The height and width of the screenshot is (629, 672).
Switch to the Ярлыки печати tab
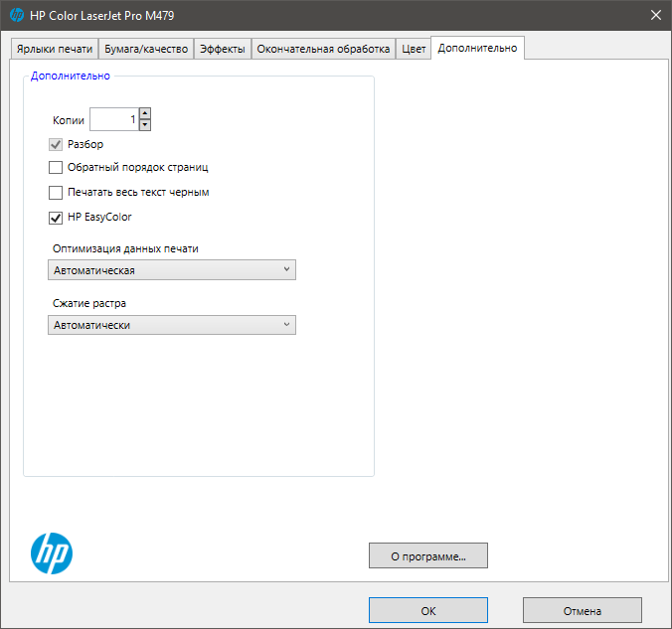(55, 49)
